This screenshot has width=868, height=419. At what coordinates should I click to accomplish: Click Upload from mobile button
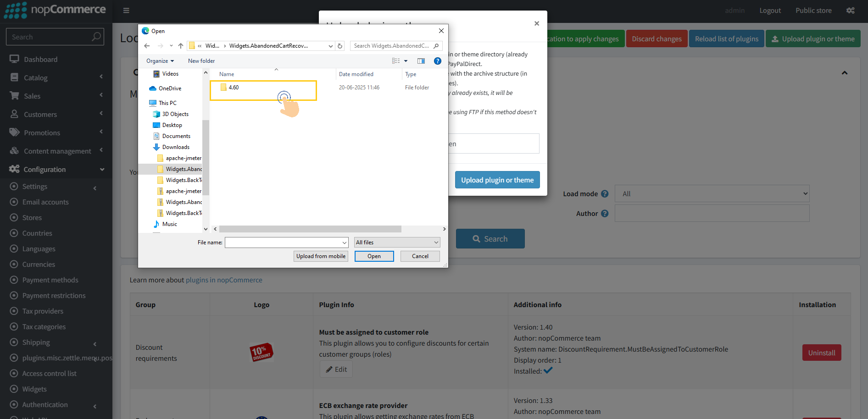pyautogui.click(x=321, y=256)
